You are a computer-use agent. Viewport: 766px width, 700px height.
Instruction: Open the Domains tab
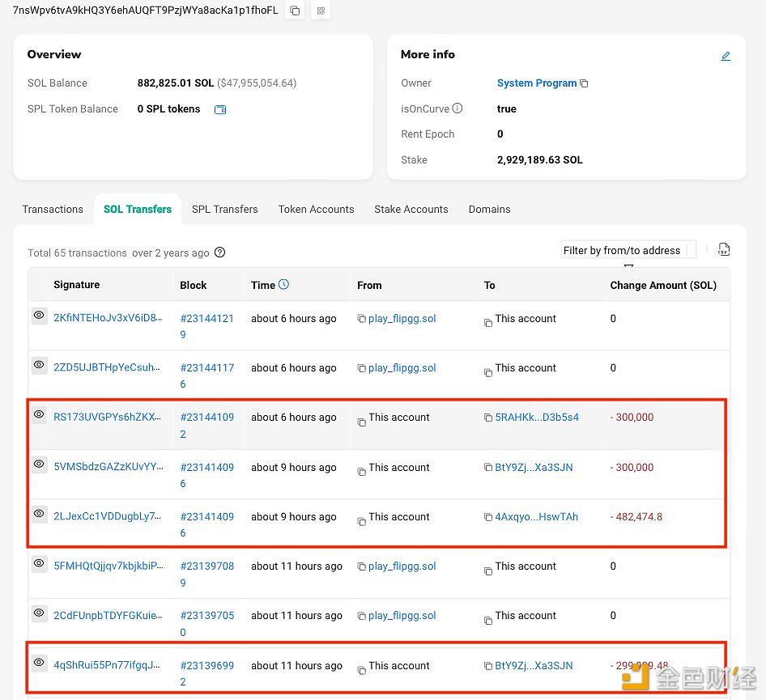pyautogui.click(x=490, y=210)
